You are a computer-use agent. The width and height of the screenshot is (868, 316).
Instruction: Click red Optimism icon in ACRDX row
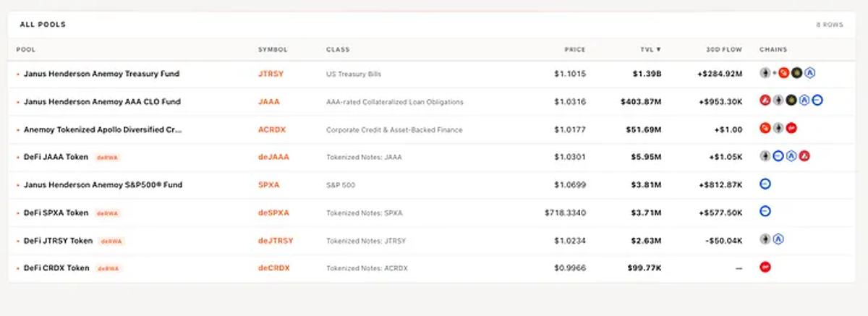point(791,129)
